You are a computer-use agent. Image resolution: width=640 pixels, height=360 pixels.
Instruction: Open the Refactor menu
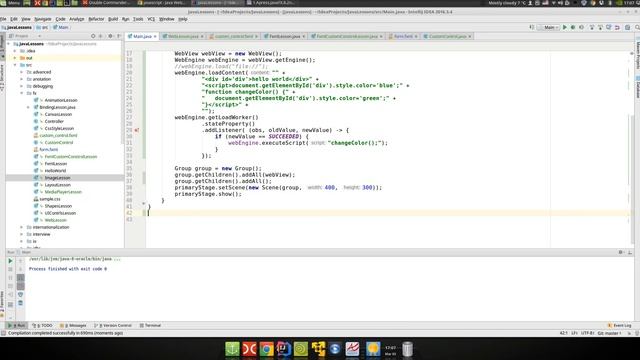coord(96,19)
